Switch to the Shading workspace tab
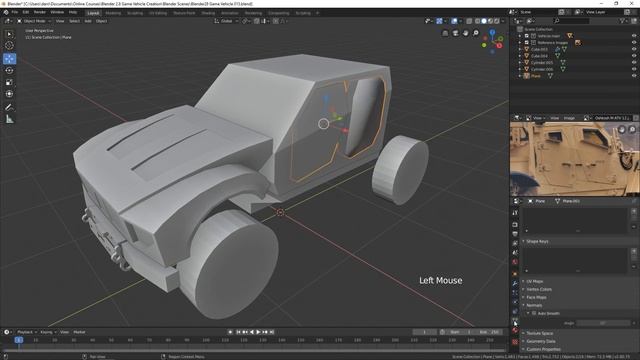The height and width of the screenshot is (360, 640). pyautogui.click(x=208, y=13)
